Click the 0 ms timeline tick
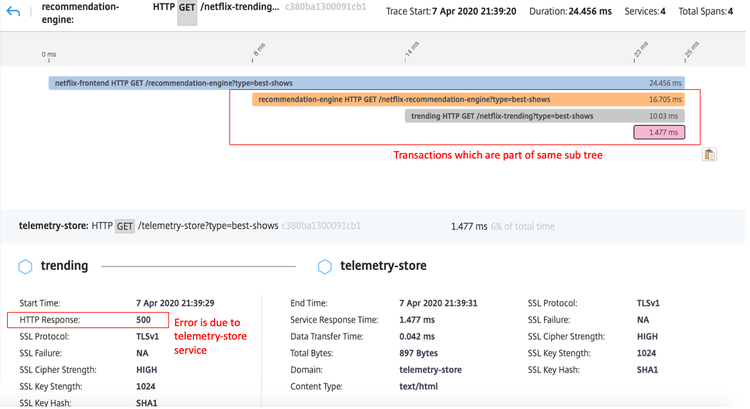 [49, 55]
